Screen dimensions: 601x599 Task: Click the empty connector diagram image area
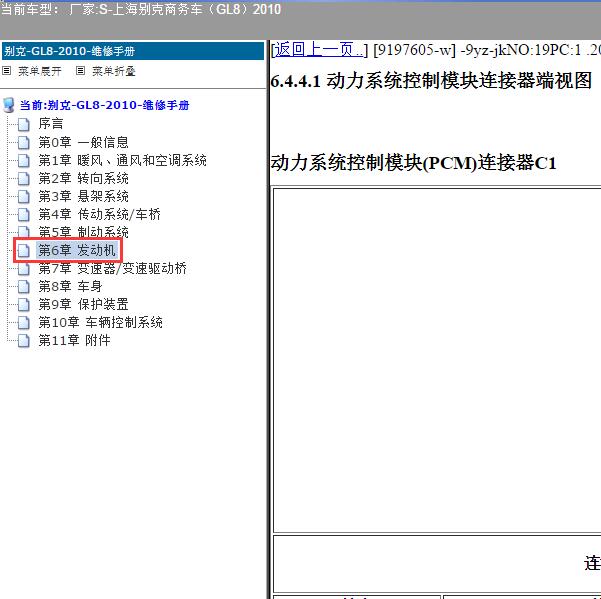pos(437,360)
